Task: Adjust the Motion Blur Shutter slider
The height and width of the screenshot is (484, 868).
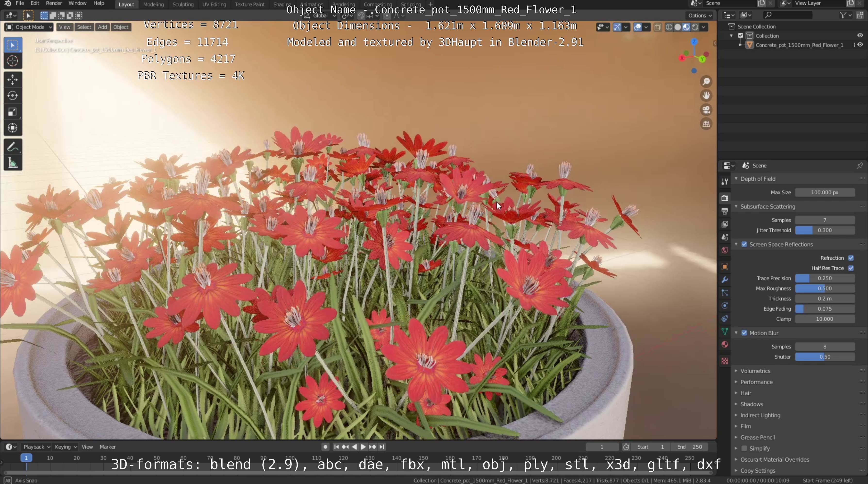Action: [825, 357]
